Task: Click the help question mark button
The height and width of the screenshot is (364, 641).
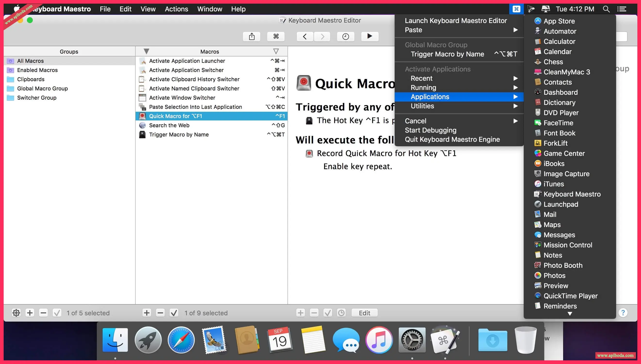Action: [x=623, y=313]
